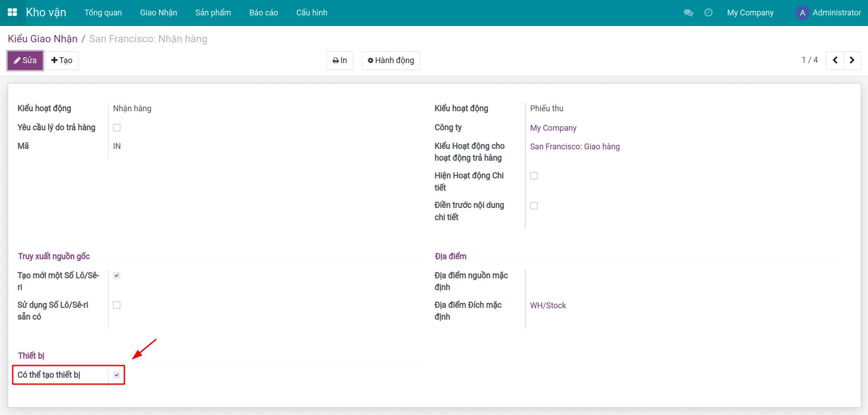Click the 1 / 4 pager counter
The width and height of the screenshot is (868, 415).
pyautogui.click(x=809, y=60)
